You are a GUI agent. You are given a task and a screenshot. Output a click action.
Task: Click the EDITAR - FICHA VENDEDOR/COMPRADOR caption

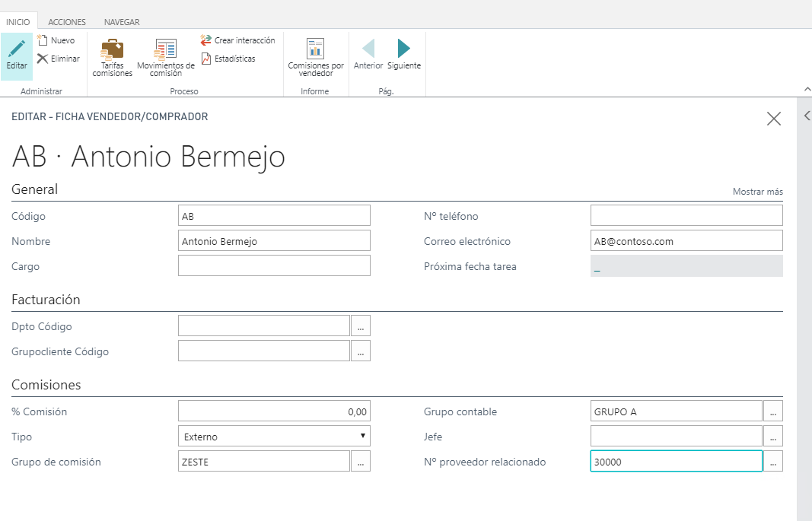pos(110,116)
